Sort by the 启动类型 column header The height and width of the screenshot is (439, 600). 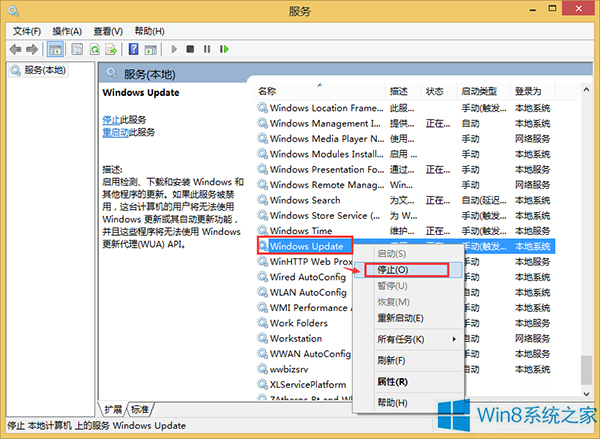[484, 91]
